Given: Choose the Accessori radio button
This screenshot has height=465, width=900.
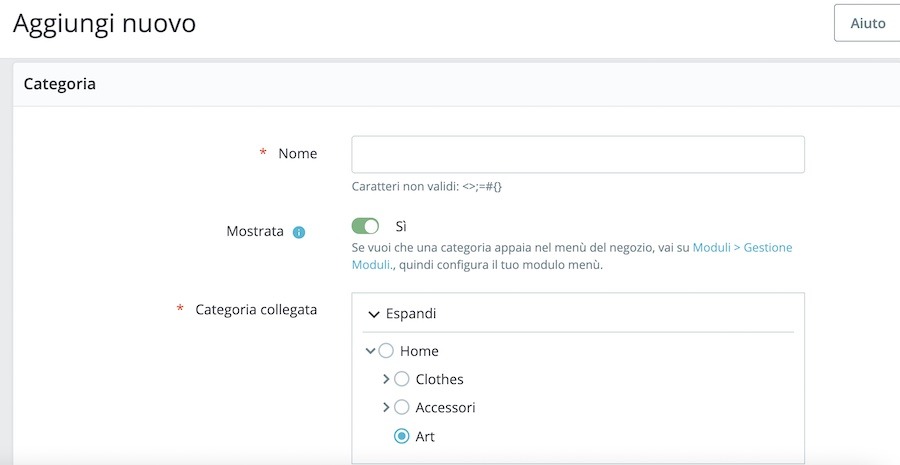Looking at the screenshot, I should 402,407.
